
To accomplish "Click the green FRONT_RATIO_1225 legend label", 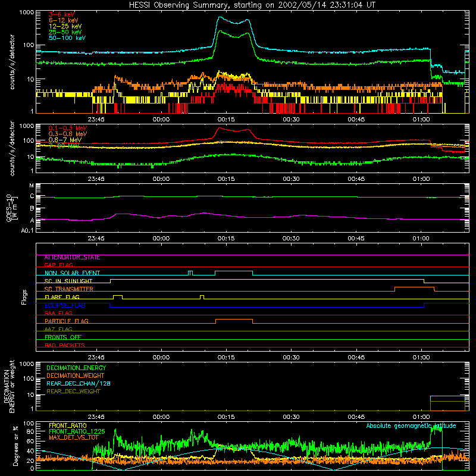I will coord(77,432).
